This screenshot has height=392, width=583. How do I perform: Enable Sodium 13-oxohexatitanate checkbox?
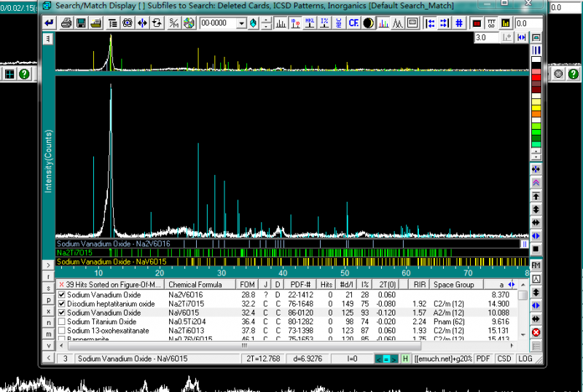(62, 330)
